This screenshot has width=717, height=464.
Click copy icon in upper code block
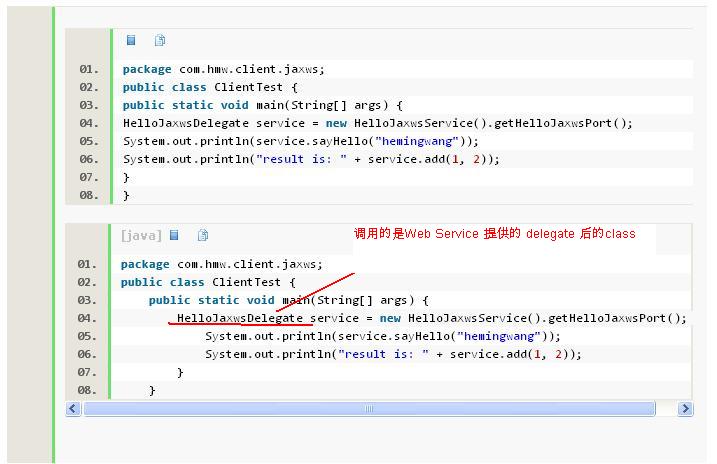point(160,40)
